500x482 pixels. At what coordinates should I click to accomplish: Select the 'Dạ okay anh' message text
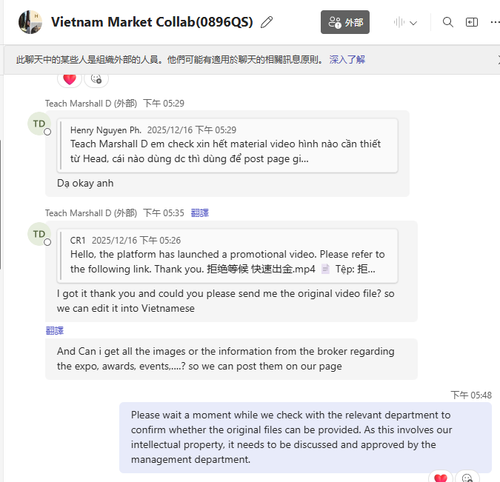pos(85,183)
